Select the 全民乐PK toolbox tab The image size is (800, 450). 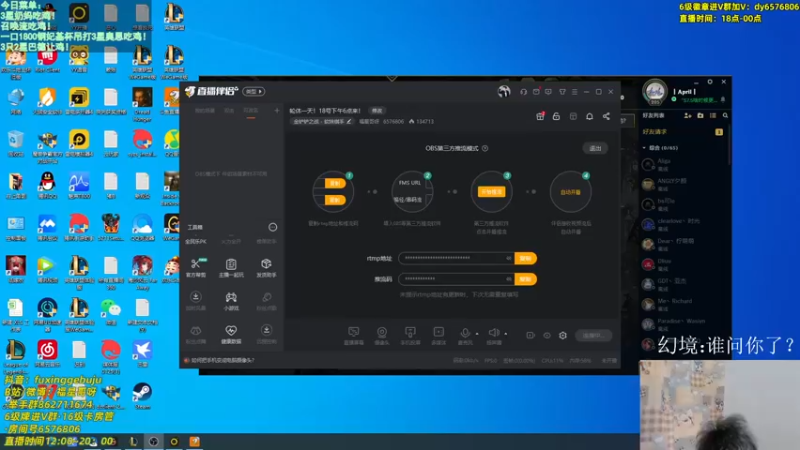[196, 241]
